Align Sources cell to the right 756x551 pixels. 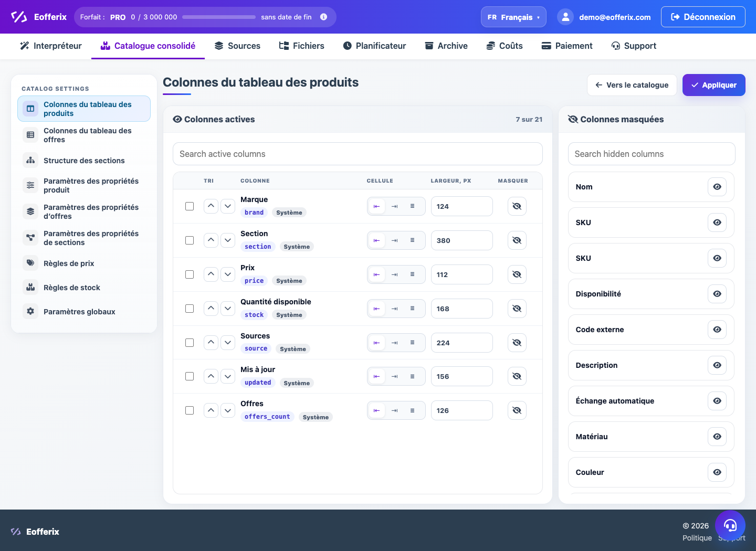(x=395, y=343)
